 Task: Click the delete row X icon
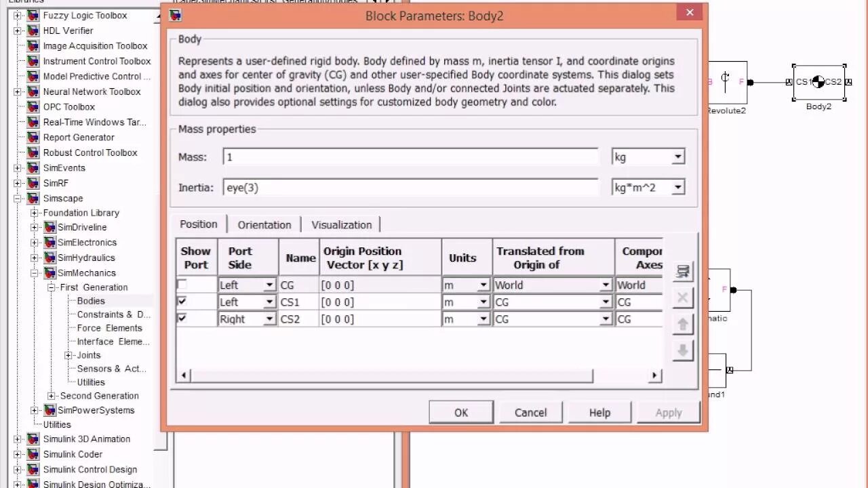(x=683, y=298)
